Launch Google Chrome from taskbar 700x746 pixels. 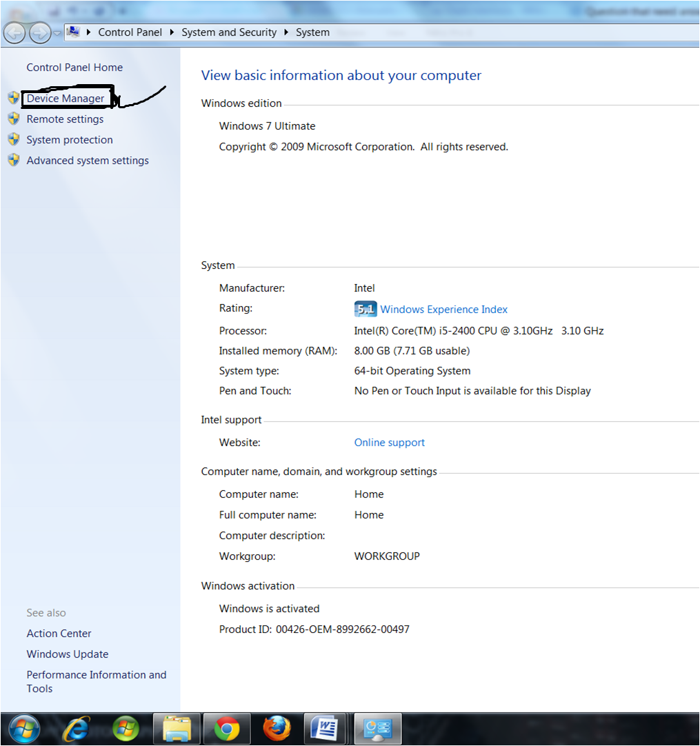coord(227,729)
